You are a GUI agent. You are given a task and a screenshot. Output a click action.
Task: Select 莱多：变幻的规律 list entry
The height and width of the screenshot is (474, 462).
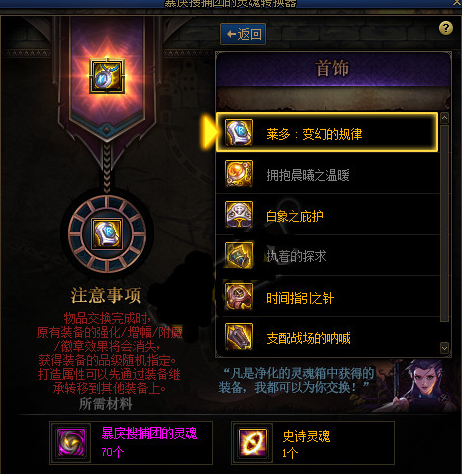[x=327, y=132]
